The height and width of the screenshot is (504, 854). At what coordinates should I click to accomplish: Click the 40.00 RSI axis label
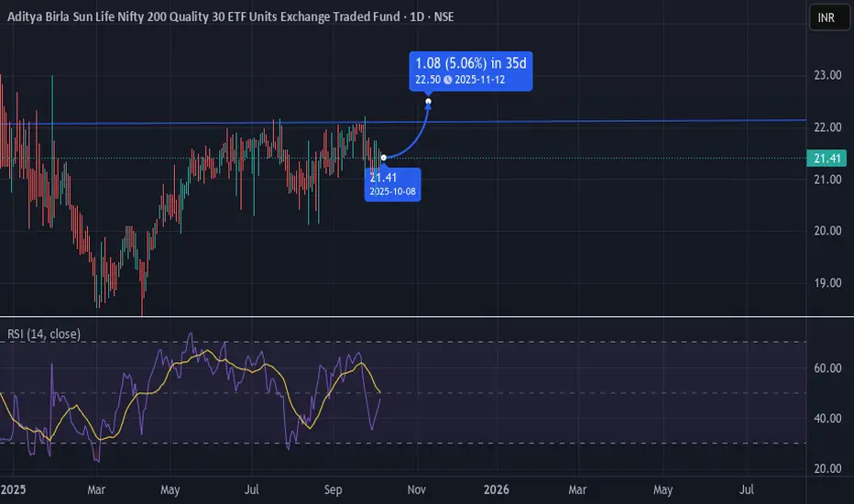pos(827,419)
